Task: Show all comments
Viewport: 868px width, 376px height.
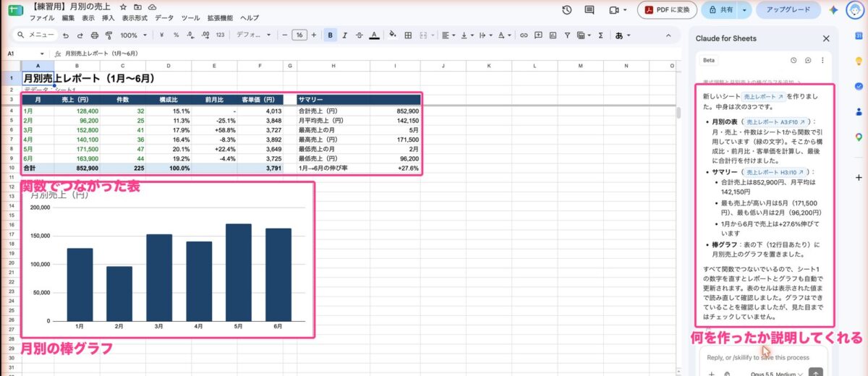Action: [x=590, y=9]
